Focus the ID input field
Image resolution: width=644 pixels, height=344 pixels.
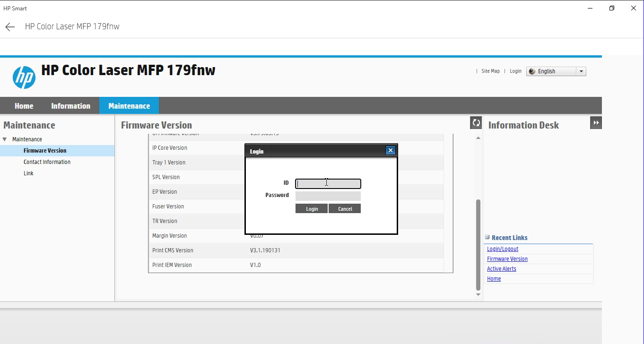(328, 184)
